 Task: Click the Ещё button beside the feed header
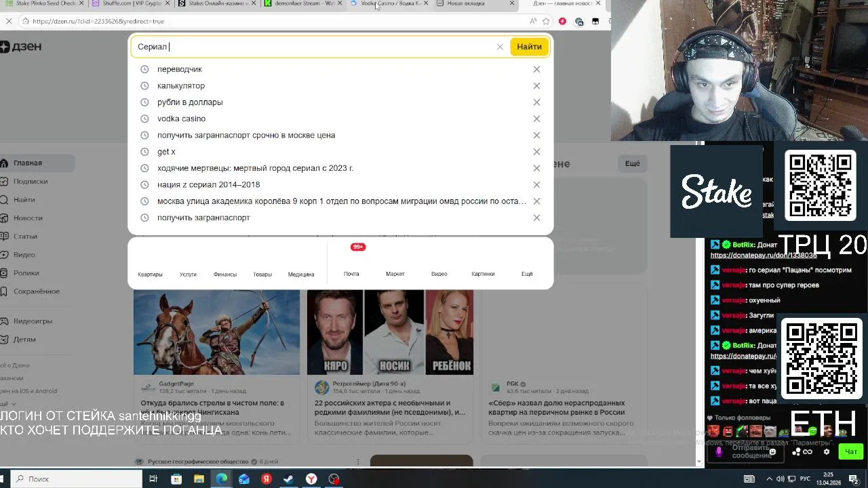(632, 163)
